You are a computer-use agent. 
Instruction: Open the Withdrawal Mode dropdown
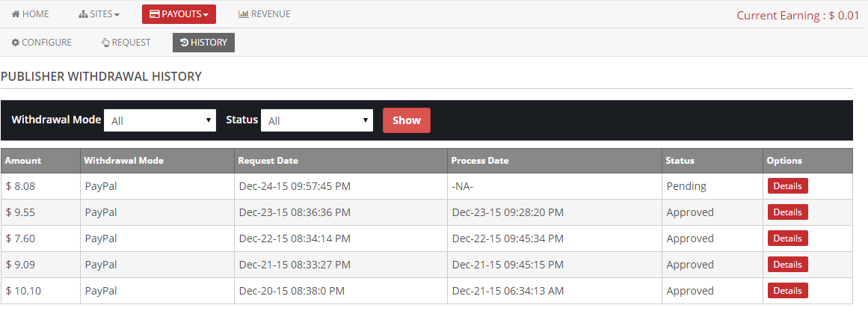(160, 120)
